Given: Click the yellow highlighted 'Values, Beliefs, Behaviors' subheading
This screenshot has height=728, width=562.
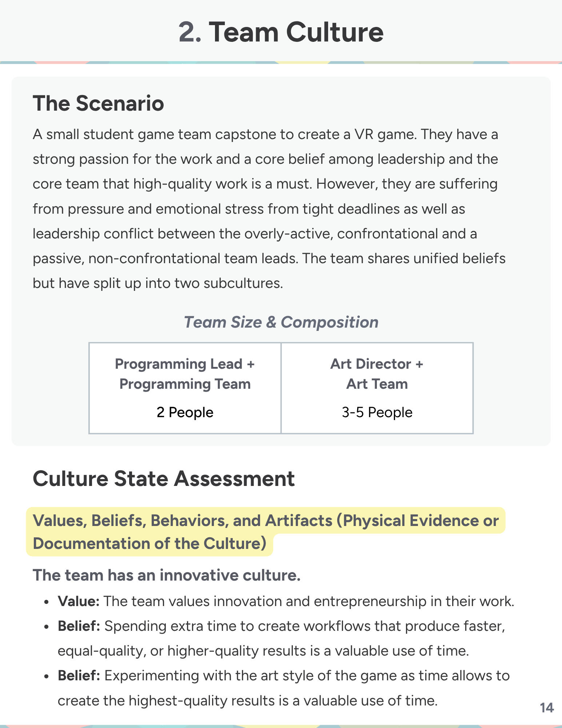Looking at the screenshot, I should pyautogui.click(x=266, y=532).
